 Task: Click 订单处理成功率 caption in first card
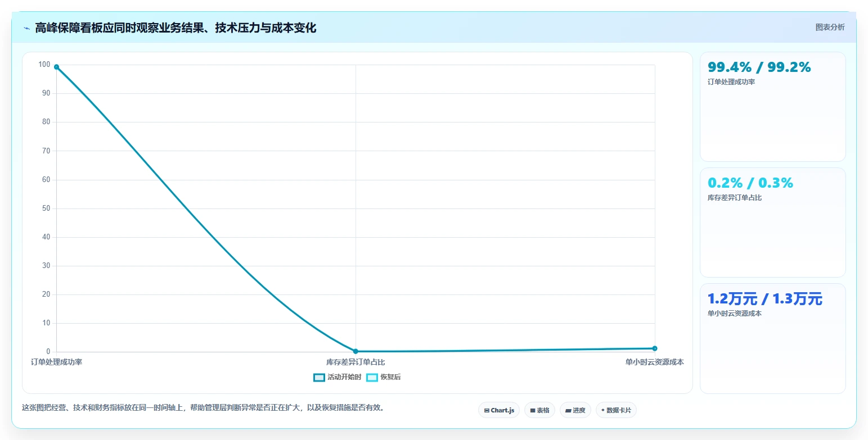pyautogui.click(x=731, y=82)
